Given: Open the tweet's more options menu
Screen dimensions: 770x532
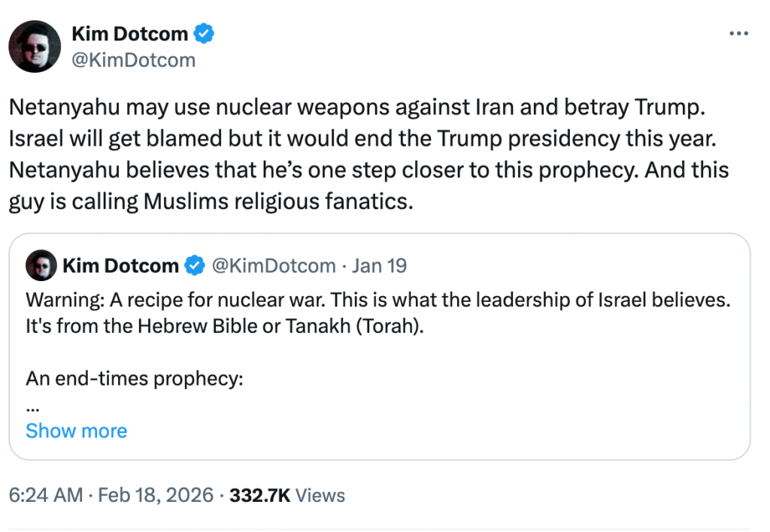Looking at the screenshot, I should click(738, 34).
